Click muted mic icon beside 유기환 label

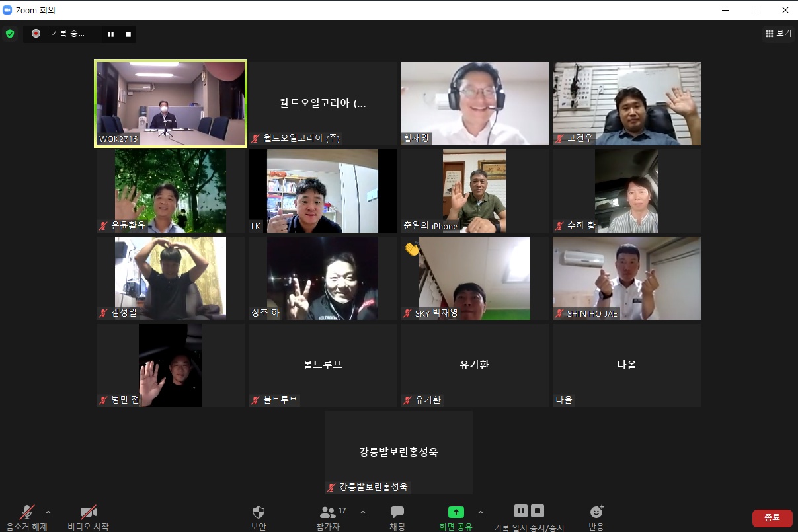pyautogui.click(x=408, y=400)
